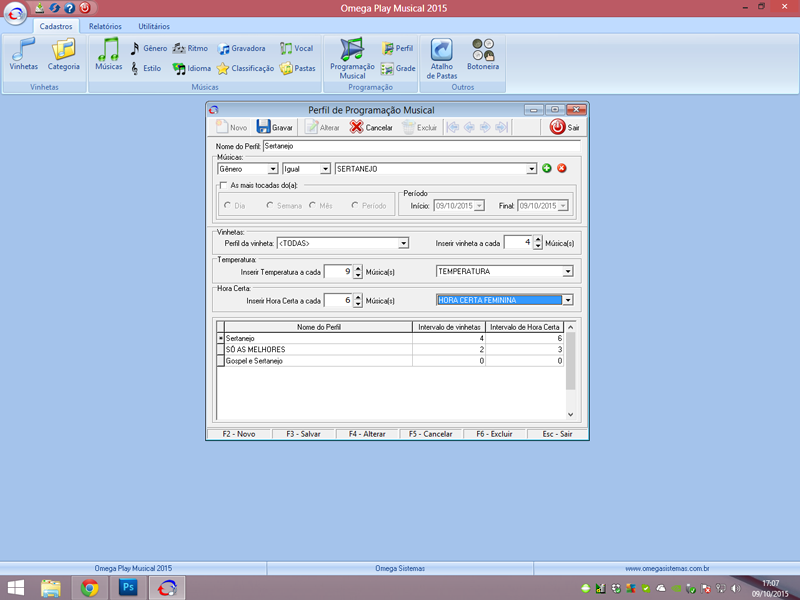Click F3 - Salvar shortcut label
The image size is (800, 600).
303,434
